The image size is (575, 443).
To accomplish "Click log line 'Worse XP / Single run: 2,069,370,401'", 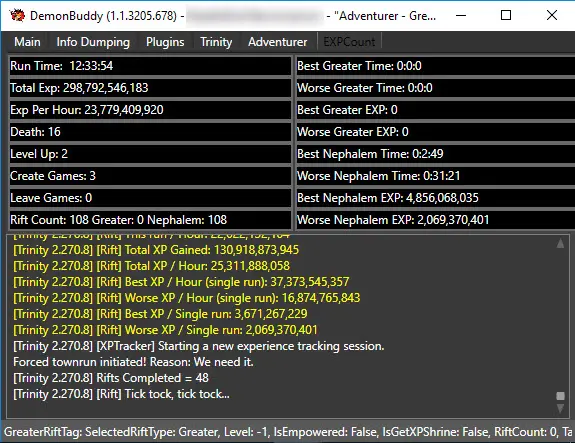I will (x=165, y=330).
